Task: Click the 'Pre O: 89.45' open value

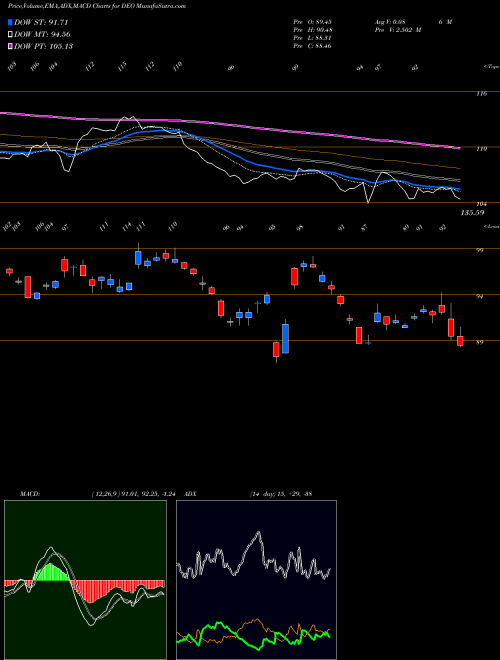Action: click(312, 22)
